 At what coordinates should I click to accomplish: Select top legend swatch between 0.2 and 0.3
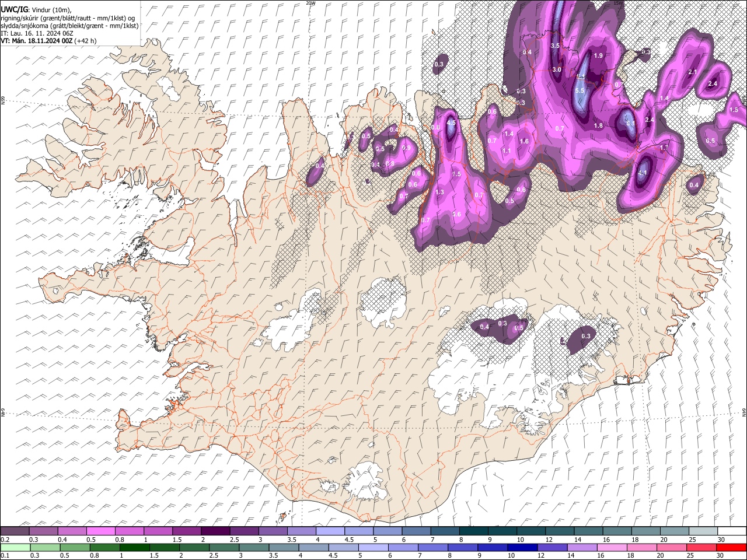15,531
